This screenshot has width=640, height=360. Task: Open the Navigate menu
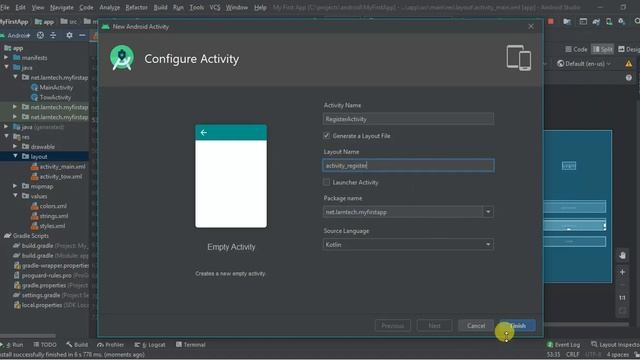(x=62, y=7)
